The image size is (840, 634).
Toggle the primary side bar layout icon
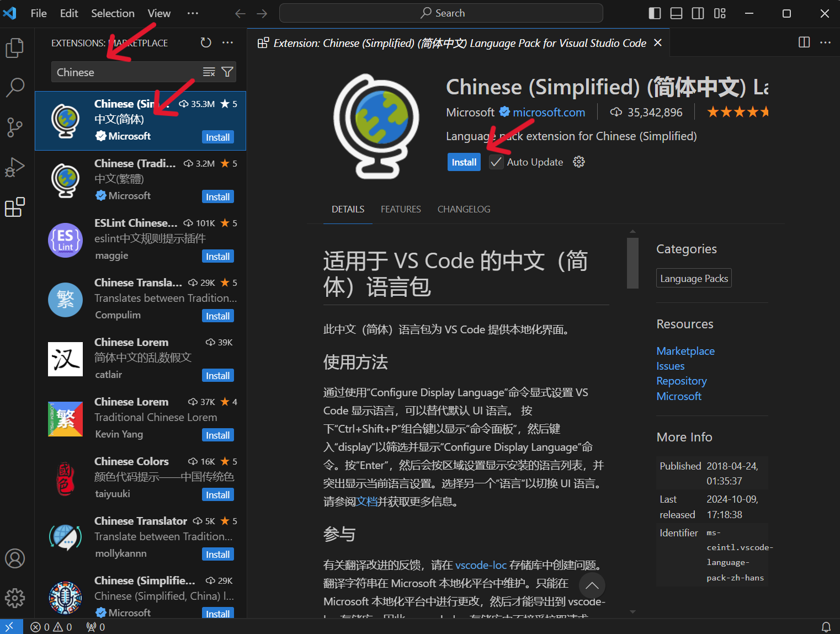pos(655,13)
